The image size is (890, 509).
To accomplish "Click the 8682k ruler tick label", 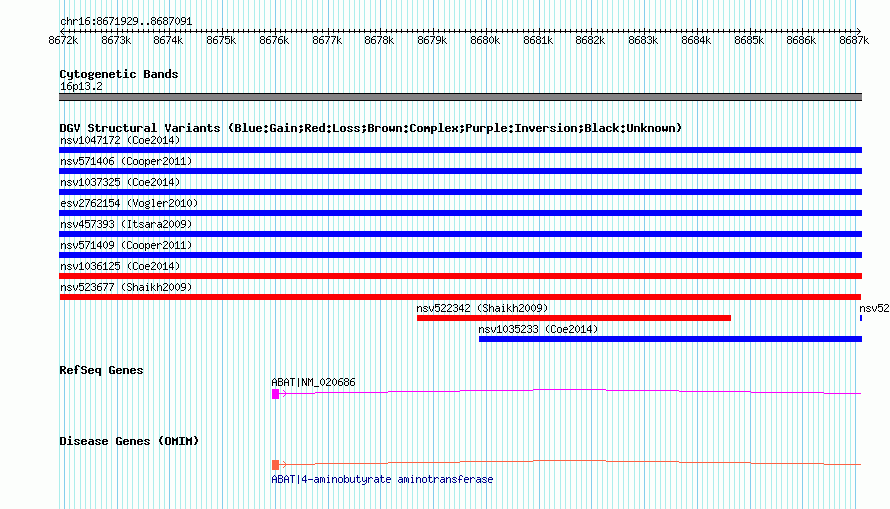I will click(x=590, y=40).
